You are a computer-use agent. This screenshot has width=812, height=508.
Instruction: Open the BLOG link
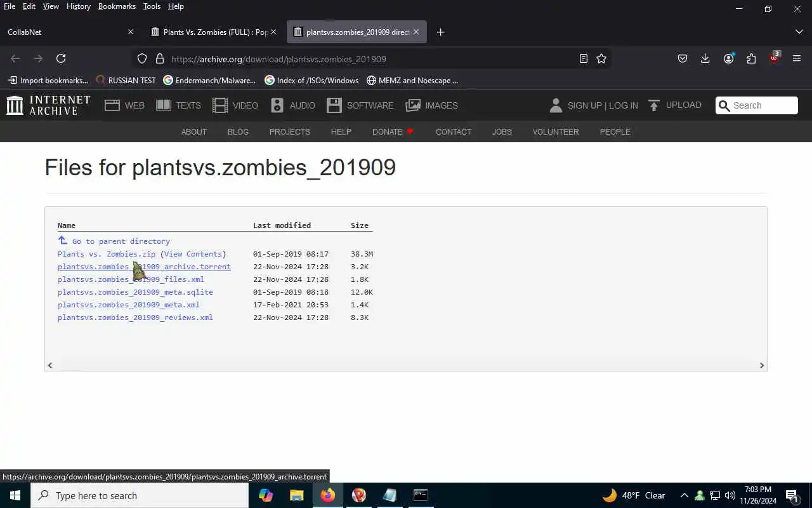pos(238,132)
